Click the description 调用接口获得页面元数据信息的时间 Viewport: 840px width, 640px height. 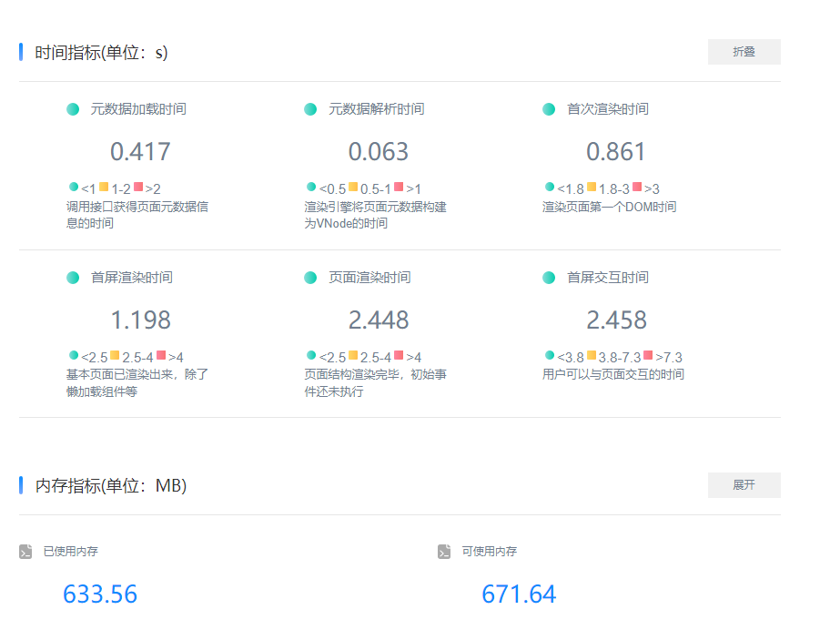click(137, 215)
